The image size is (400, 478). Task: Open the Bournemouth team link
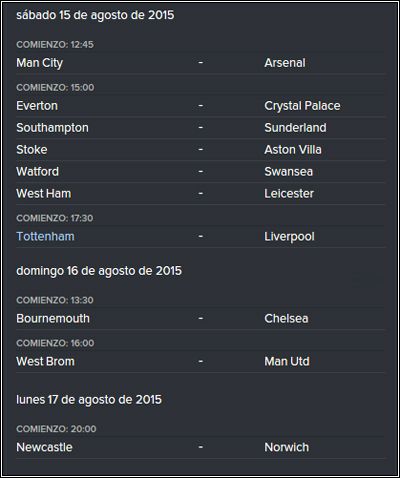pos(53,319)
